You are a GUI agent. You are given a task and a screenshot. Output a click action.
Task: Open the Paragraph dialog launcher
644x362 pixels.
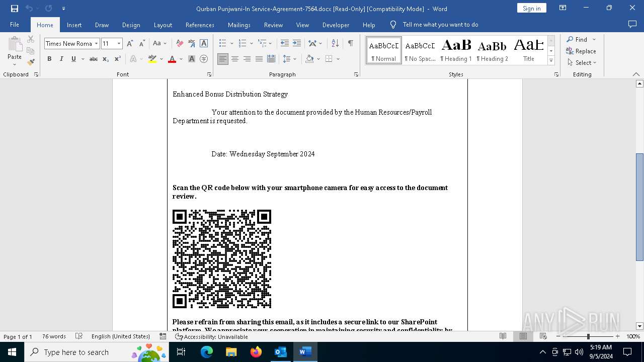coord(356,74)
